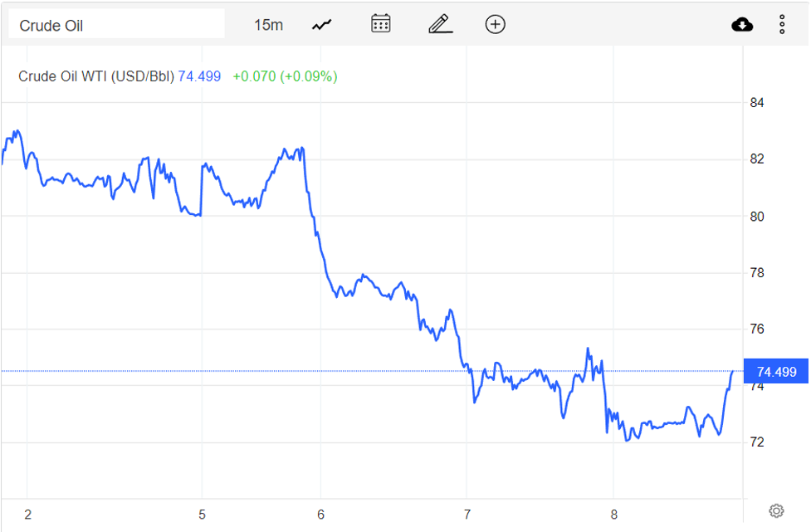The width and height of the screenshot is (811, 532).
Task: Click the date label 7 on time axis
Action: point(467,514)
